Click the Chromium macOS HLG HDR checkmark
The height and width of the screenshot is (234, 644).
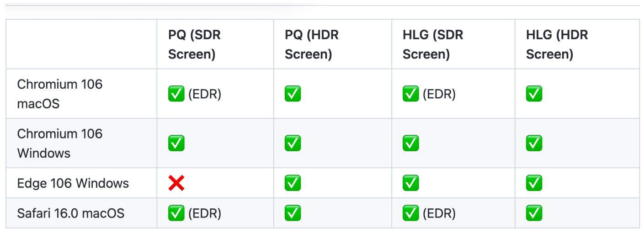[x=534, y=94]
